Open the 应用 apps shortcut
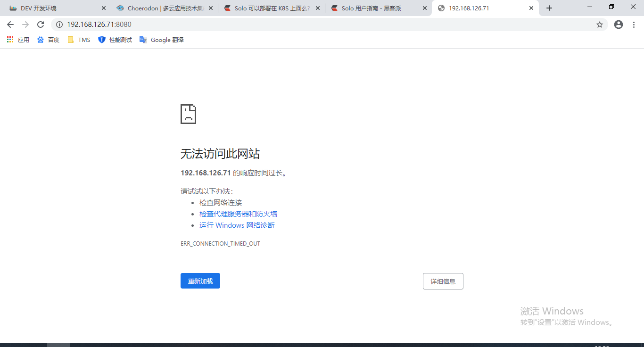Image resolution: width=644 pixels, height=347 pixels. [18, 40]
